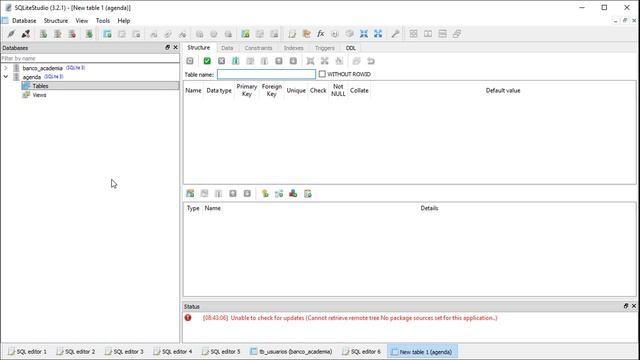Switch to SQL editor 2 window
This screenshot has width=640, height=360.
click(x=76, y=351)
